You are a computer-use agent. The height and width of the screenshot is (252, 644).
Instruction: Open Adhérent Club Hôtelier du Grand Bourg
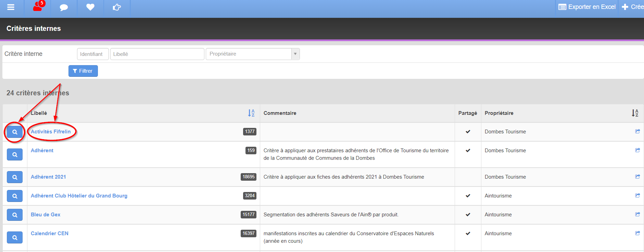coord(79,196)
